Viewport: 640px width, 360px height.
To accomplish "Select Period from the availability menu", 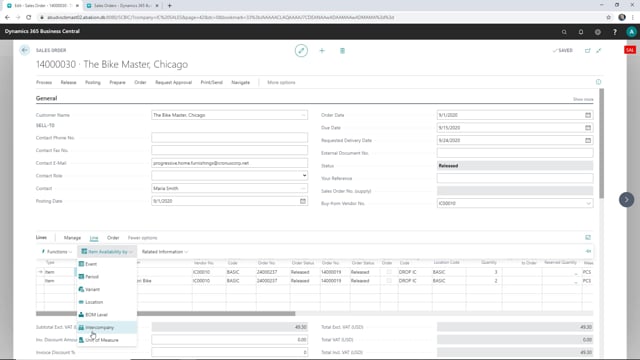I will (x=107, y=277).
